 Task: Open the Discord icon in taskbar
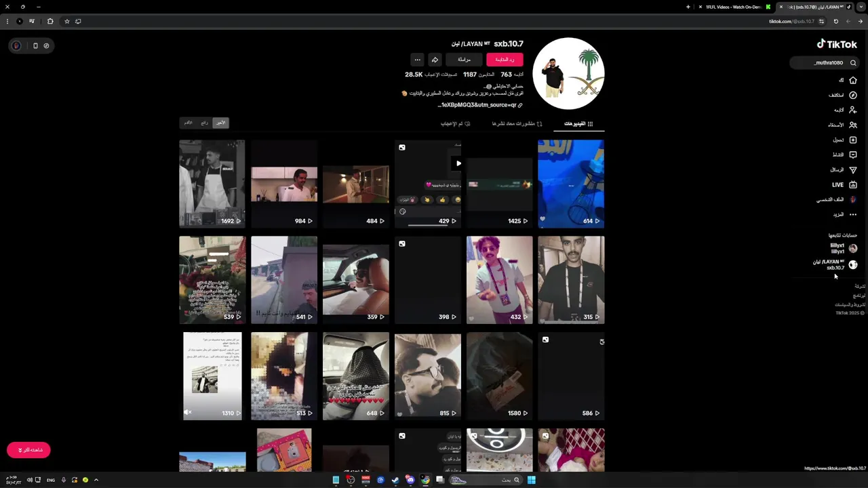(x=410, y=480)
